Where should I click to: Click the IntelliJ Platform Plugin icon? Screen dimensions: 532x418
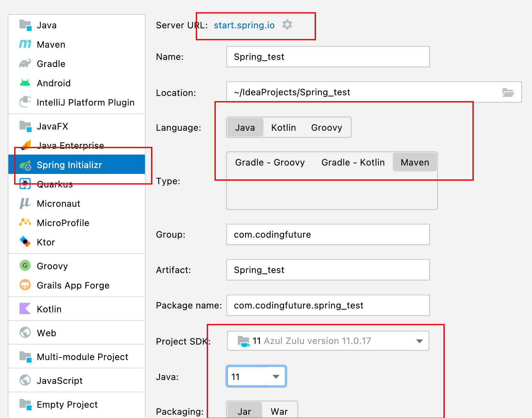25,102
